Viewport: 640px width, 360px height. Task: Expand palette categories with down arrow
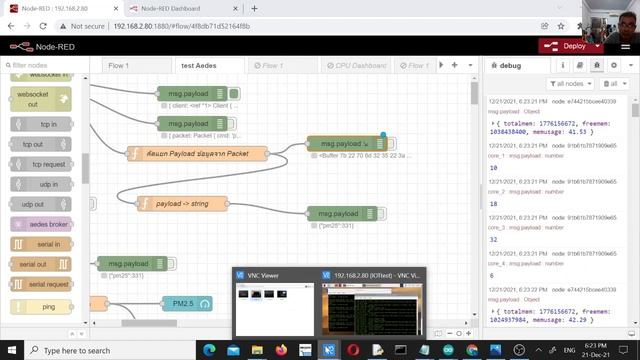coord(81,334)
